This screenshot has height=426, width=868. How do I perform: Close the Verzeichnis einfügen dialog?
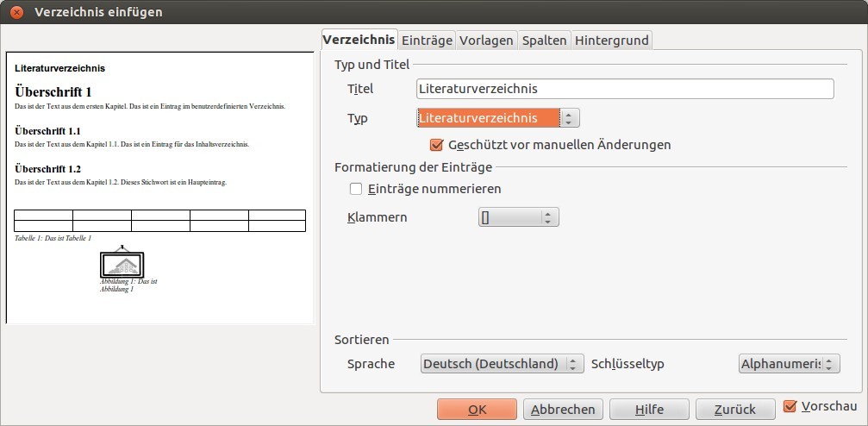(x=16, y=12)
